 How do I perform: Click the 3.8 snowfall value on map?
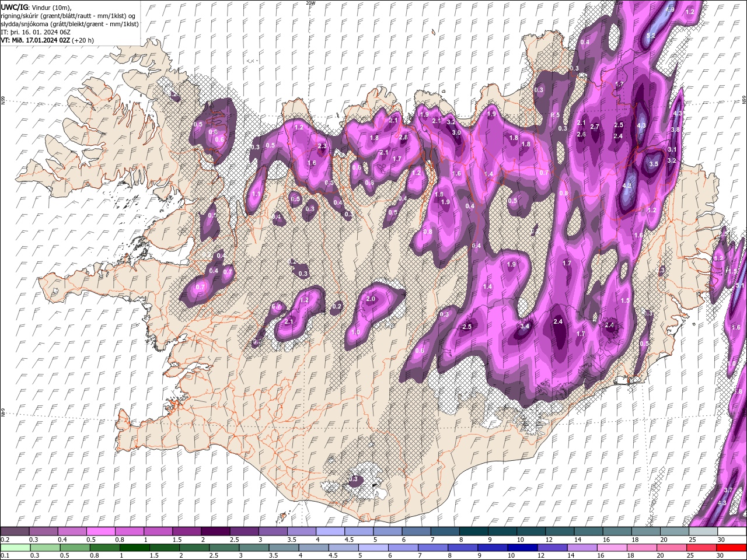pyautogui.click(x=675, y=129)
